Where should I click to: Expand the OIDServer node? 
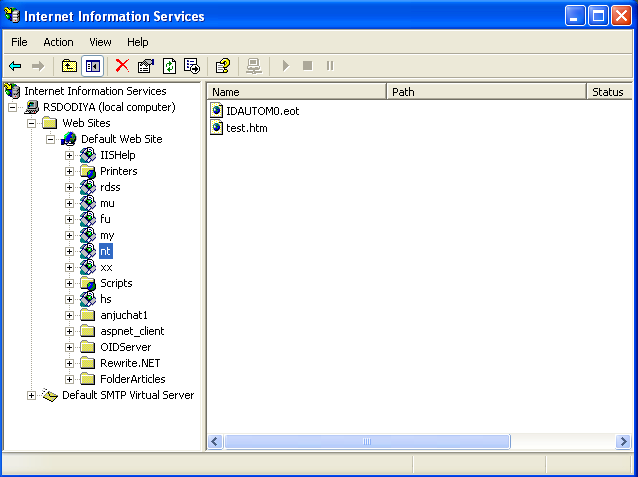[69, 347]
